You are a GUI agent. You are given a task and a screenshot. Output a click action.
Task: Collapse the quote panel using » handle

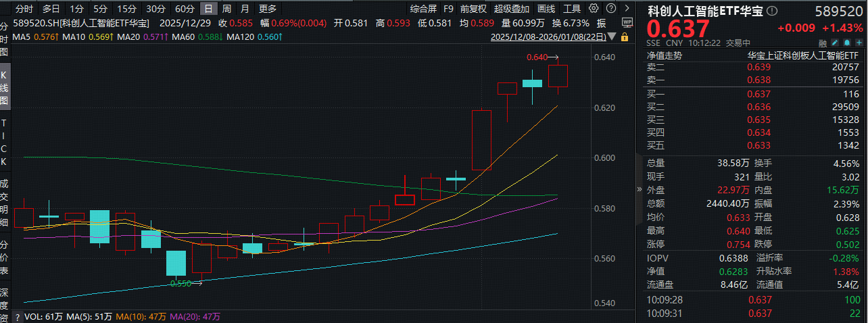(640, 190)
